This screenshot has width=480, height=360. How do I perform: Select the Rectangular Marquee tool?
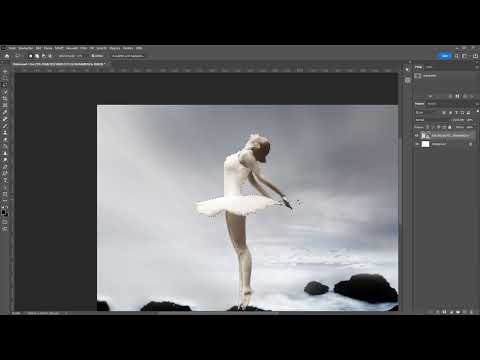click(5, 78)
